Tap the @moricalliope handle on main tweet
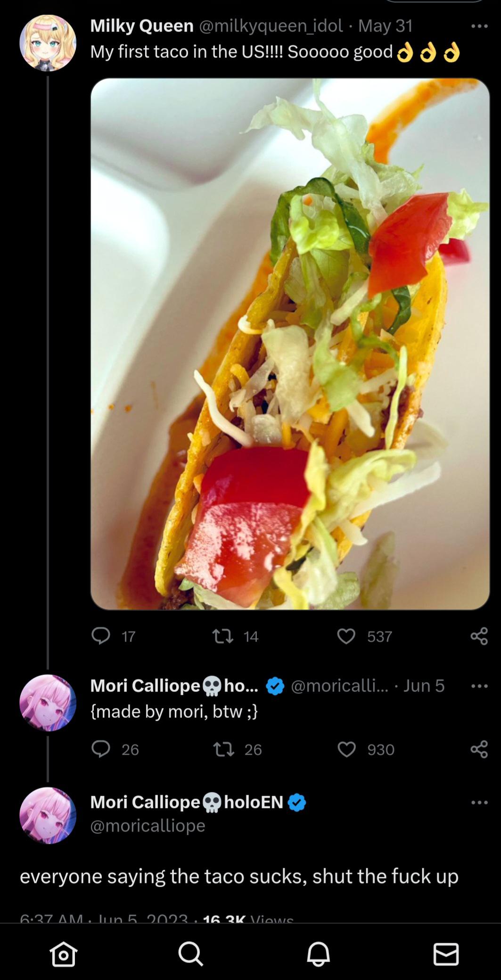This screenshot has width=501, height=980. coord(148,826)
